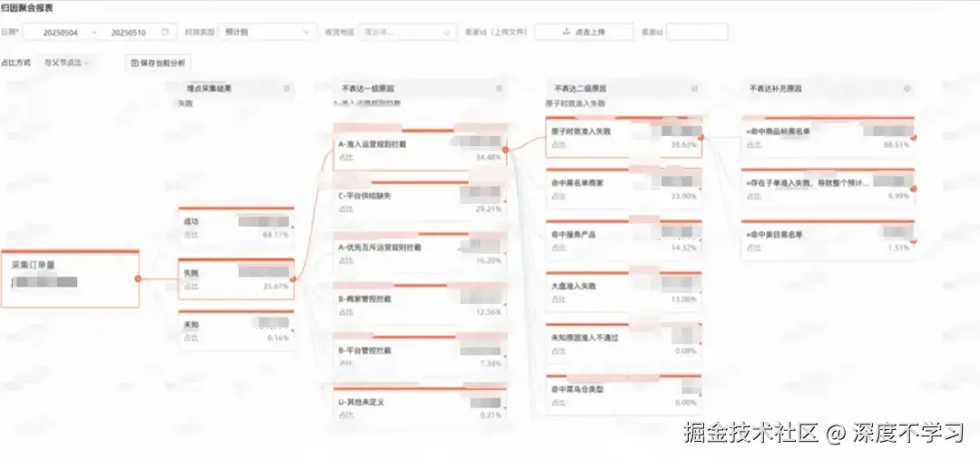Image resolution: width=980 pixels, height=460 pixels.
Task: Click the settings icon on 埋点采集结果 header
Action: click(x=287, y=89)
